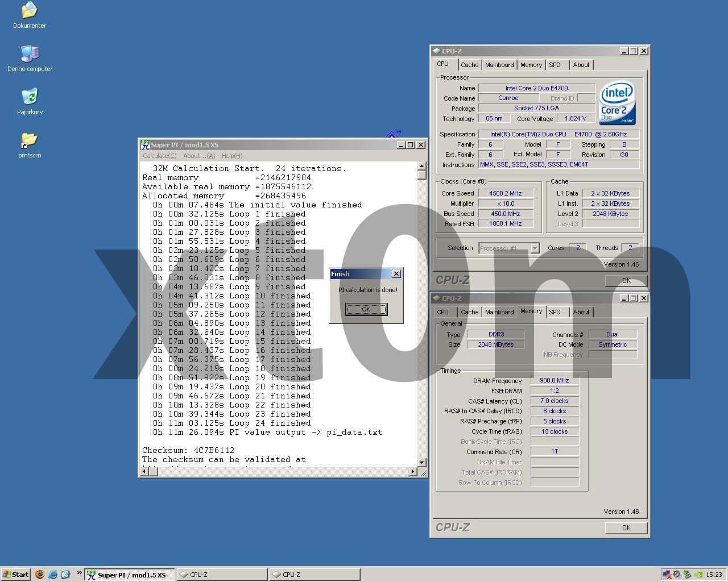Open the Start menu

15,574
